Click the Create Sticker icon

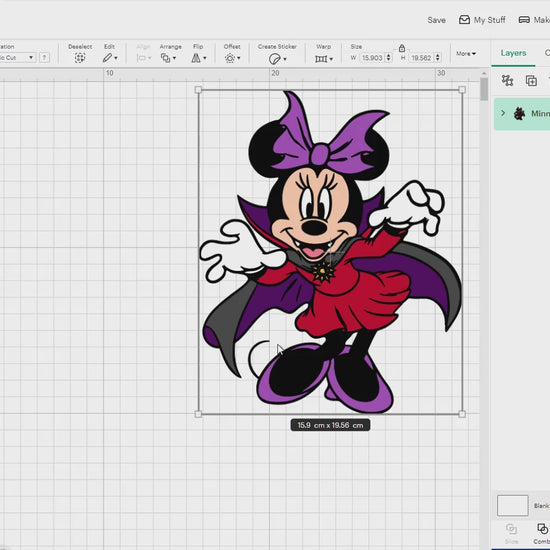click(274, 59)
